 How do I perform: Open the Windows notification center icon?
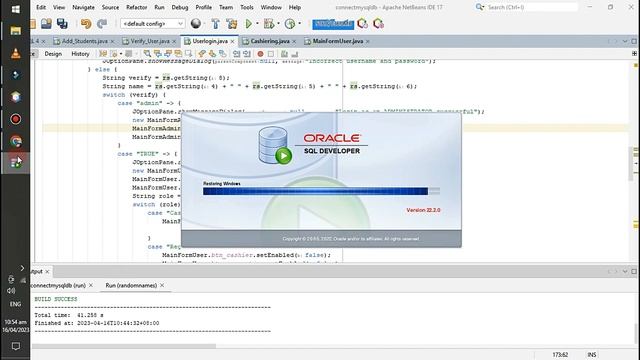point(16,346)
